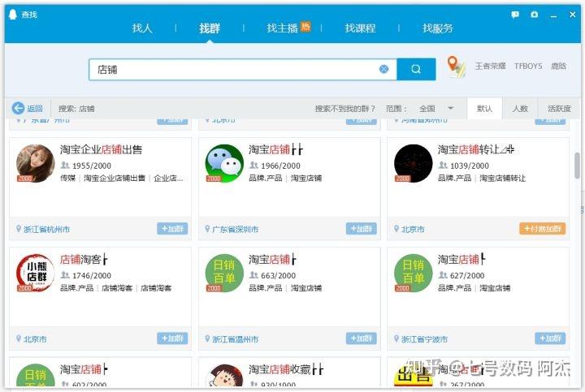This screenshot has height=392, width=585.
Task: Open the 淘宝企业店铺出售 group avatar
Action: click(36, 163)
